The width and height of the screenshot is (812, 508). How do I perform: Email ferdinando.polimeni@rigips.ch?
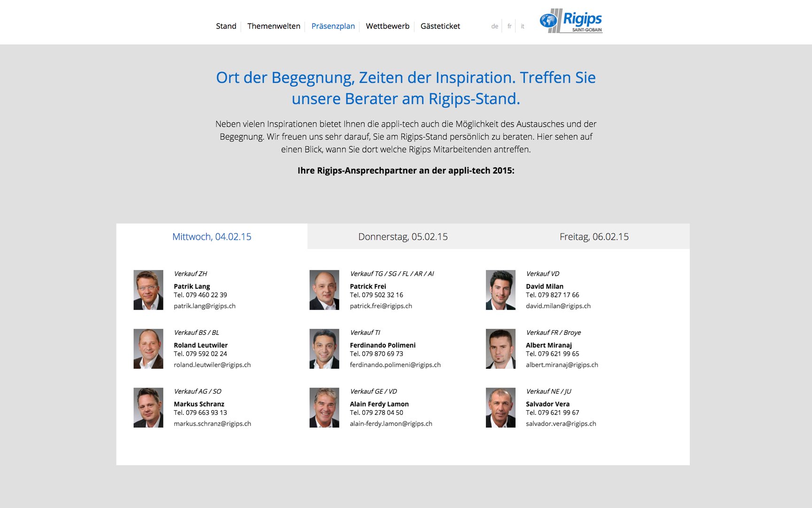pos(396,365)
